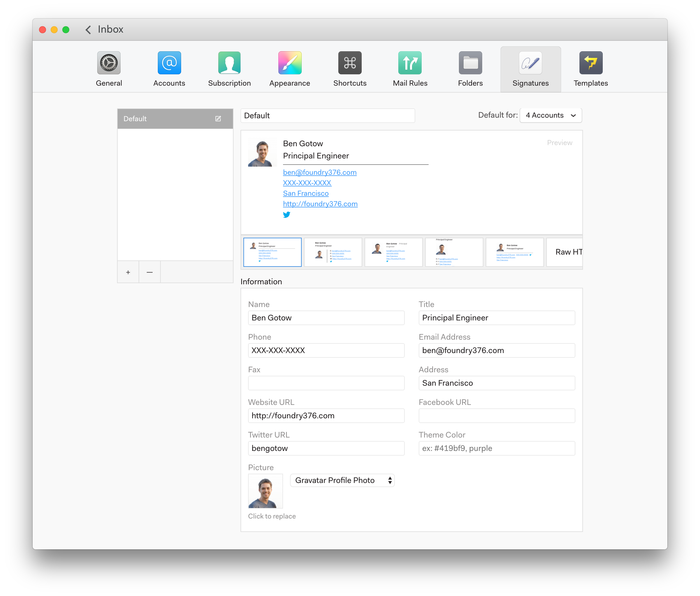Expand the 4 Accounts dropdown
Screen dimensions: 700x596
(x=550, y=115)
